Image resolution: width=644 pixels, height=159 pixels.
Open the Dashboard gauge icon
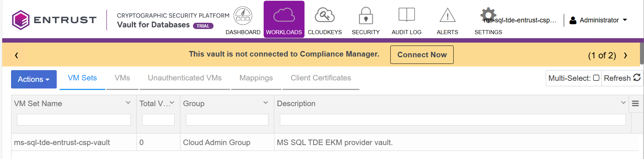243,16
